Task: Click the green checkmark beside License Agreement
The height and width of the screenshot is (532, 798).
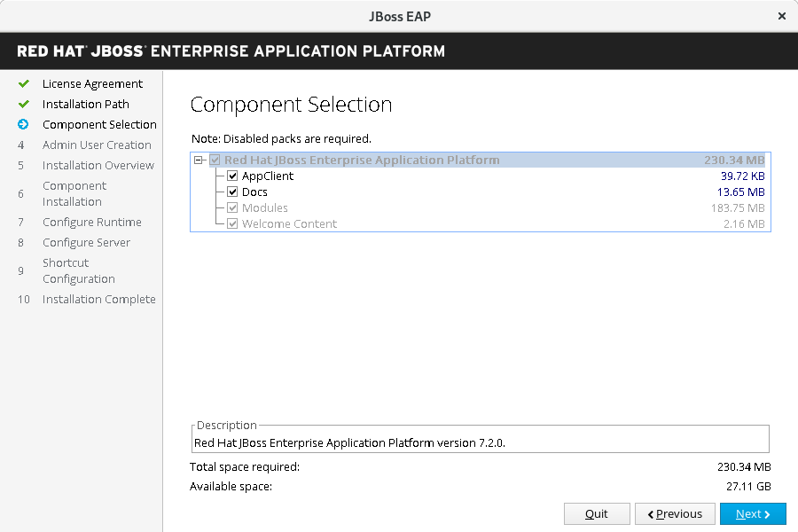Action: pos(24,83)
